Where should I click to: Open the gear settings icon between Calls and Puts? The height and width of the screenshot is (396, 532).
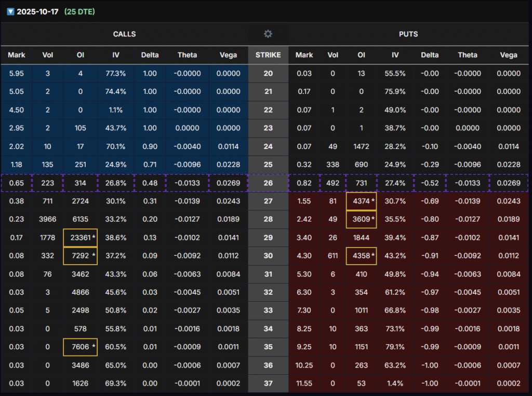pyautogui.click(x=268, y=34)
